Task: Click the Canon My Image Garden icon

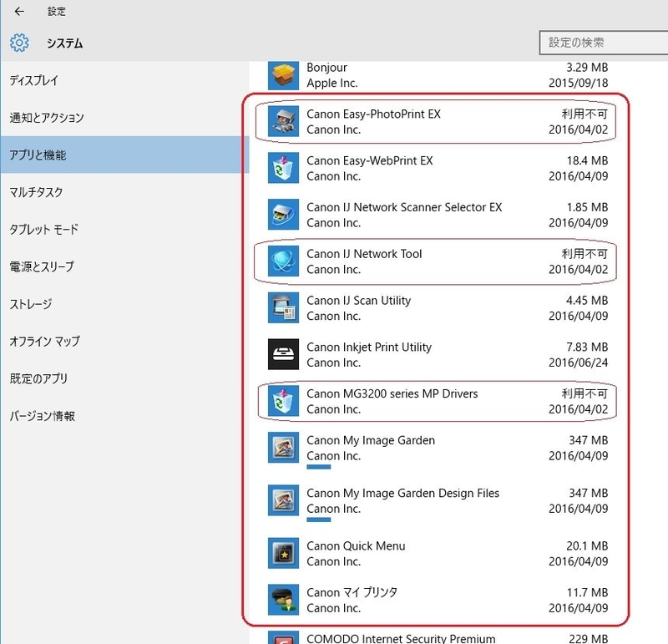Action: tap(283, 448)
